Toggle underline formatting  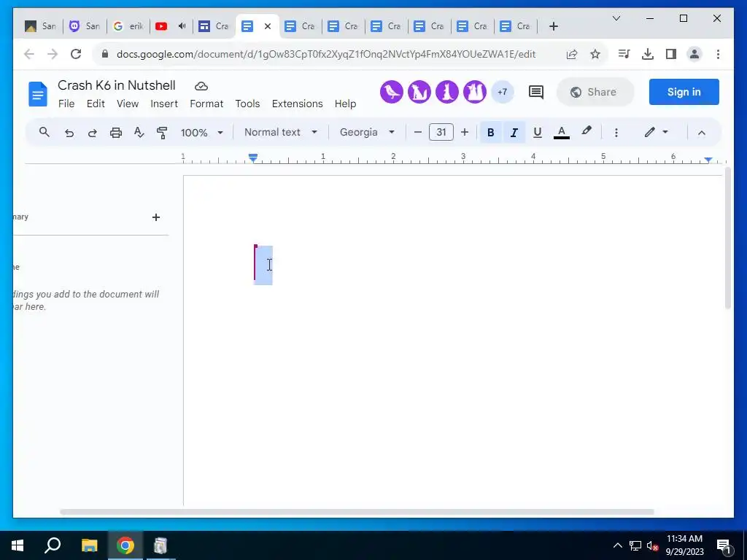[538, 133]
